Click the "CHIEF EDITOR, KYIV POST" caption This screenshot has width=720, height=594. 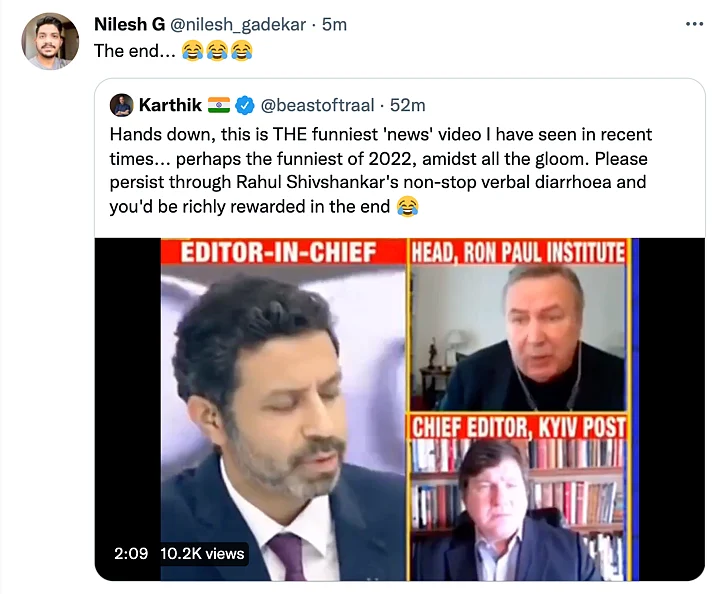518,427
